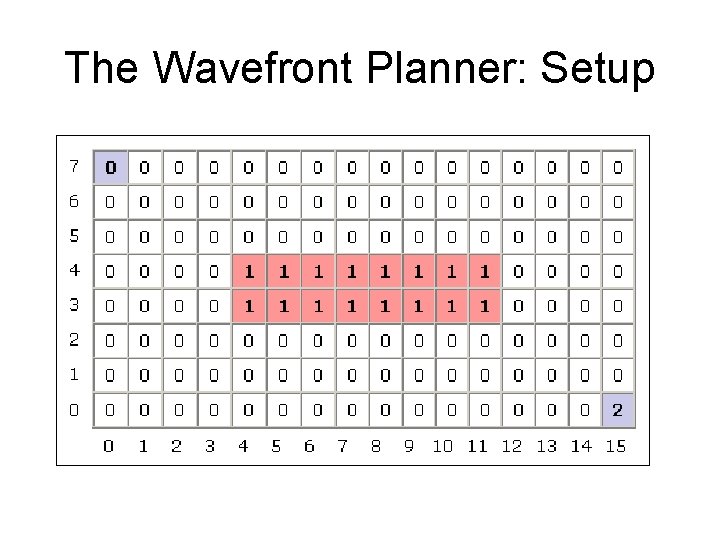Click the obstacle cell at row 4 column 7

tap(348, 270)
